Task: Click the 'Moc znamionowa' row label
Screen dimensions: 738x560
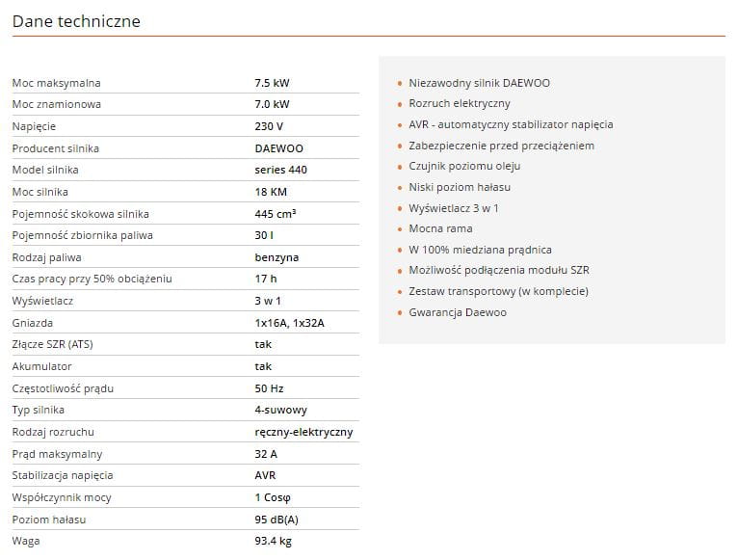Action: 57,104
